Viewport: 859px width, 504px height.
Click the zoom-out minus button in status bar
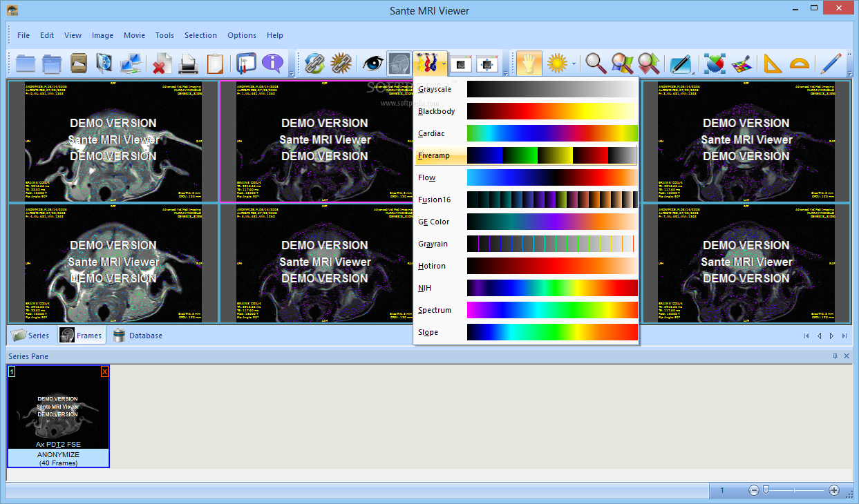point(754,490)
